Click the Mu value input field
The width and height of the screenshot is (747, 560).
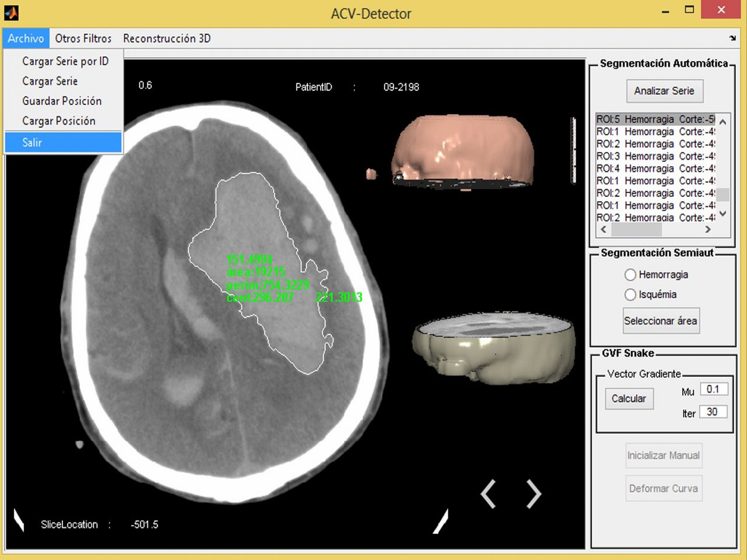[714, 389]
